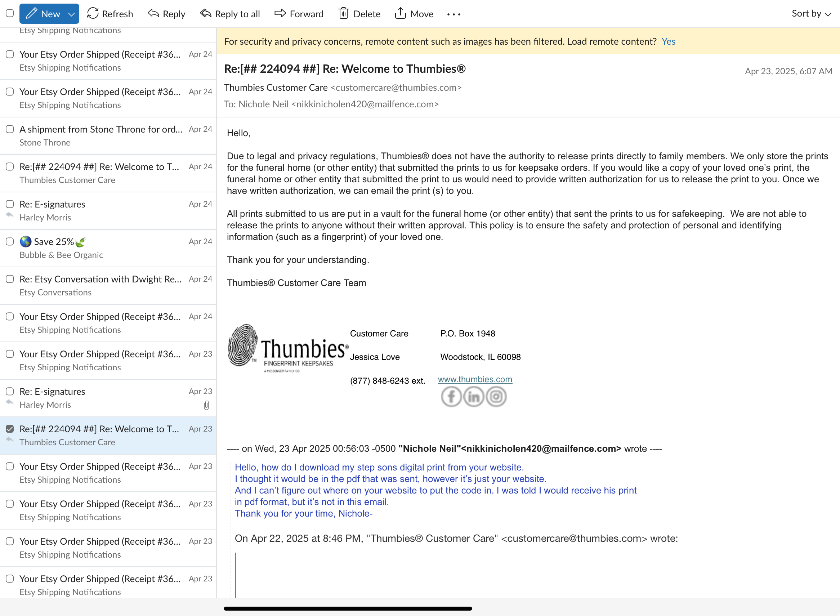Reply to the open Thumbies email

(166, 14)
